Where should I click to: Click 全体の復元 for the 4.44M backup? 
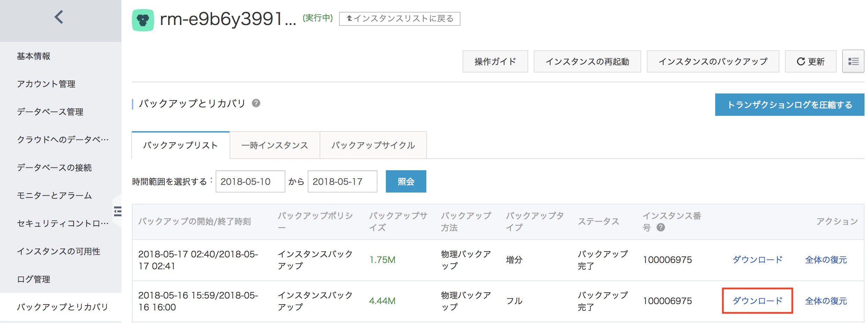coord(826,301)
